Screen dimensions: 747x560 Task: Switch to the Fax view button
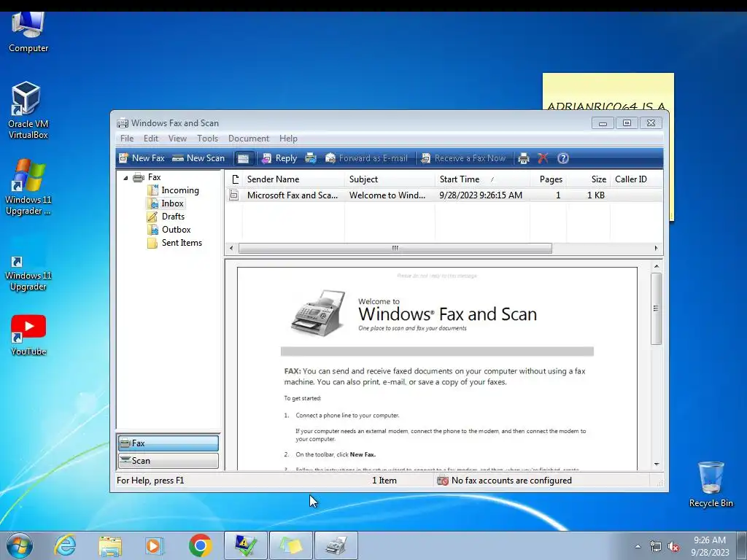[x=169, y=443]
